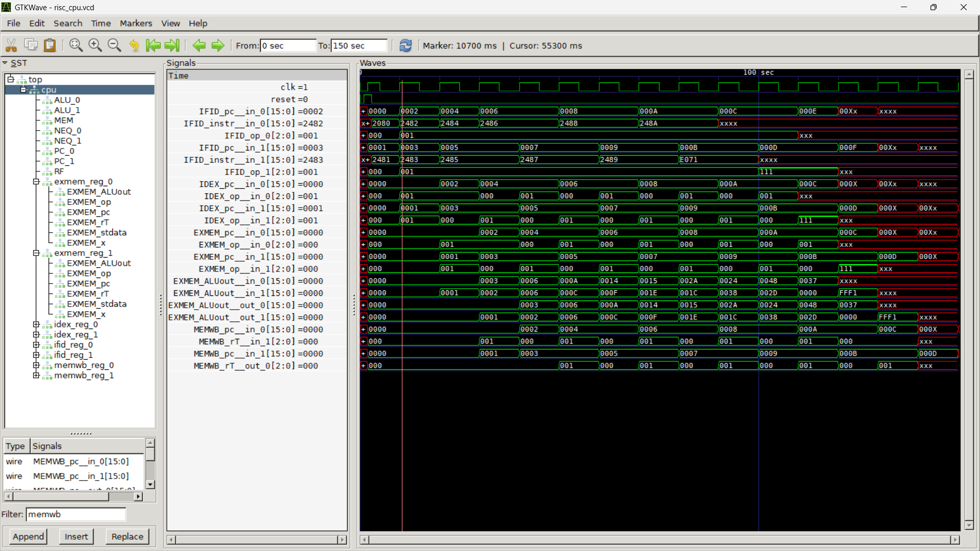Image resolution: width=980 pixels, height=551 pixels.
Task: Open the Markers menu
Action: click(136, 23)
